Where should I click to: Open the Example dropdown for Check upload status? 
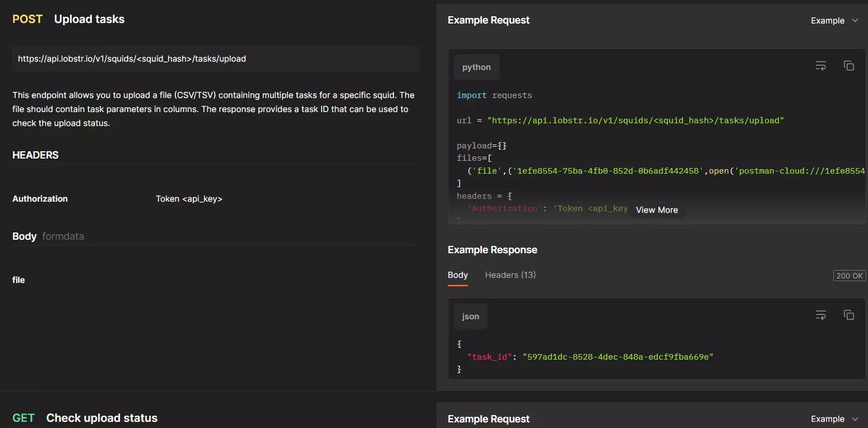pos(834,419)
